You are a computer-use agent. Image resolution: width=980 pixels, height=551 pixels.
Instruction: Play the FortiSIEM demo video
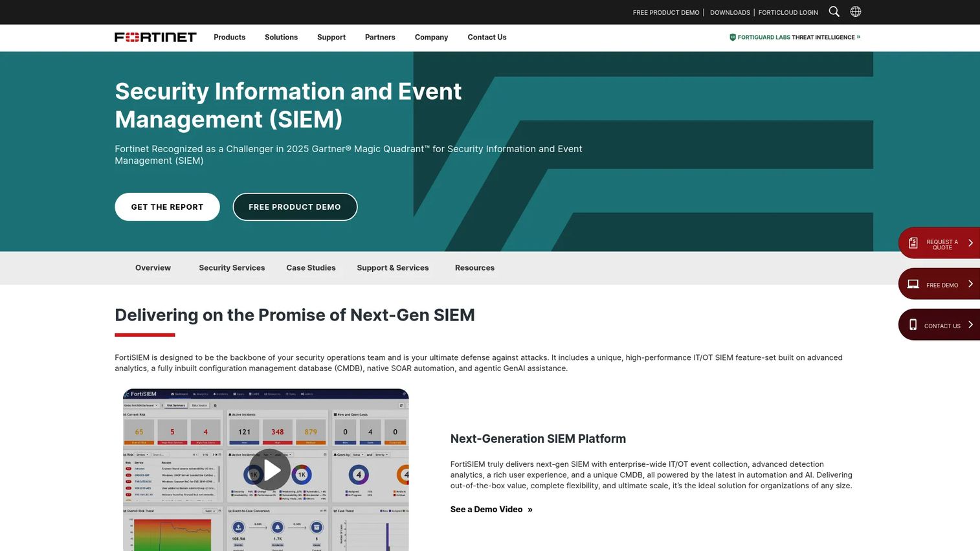[x=270, y=469]
